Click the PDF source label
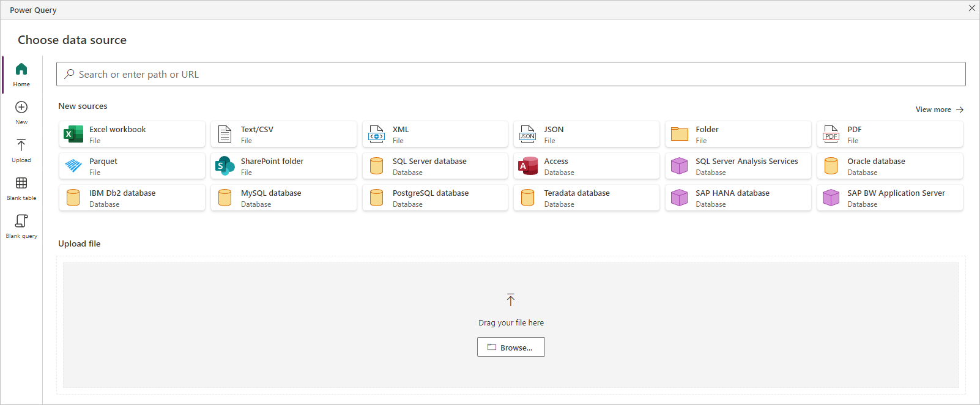This screenshot has height=405, width=980. (855, 129)
